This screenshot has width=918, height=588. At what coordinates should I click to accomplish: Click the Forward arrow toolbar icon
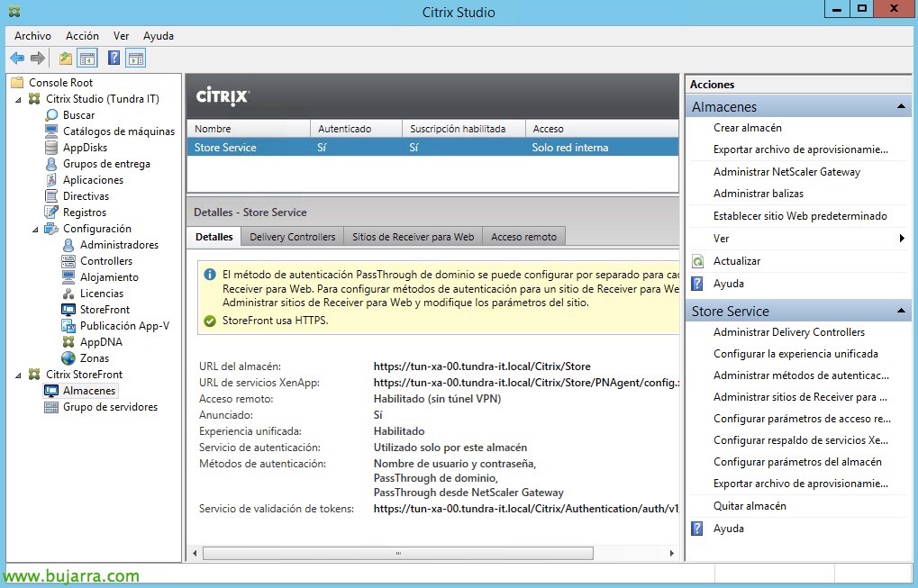click(38, 58)
